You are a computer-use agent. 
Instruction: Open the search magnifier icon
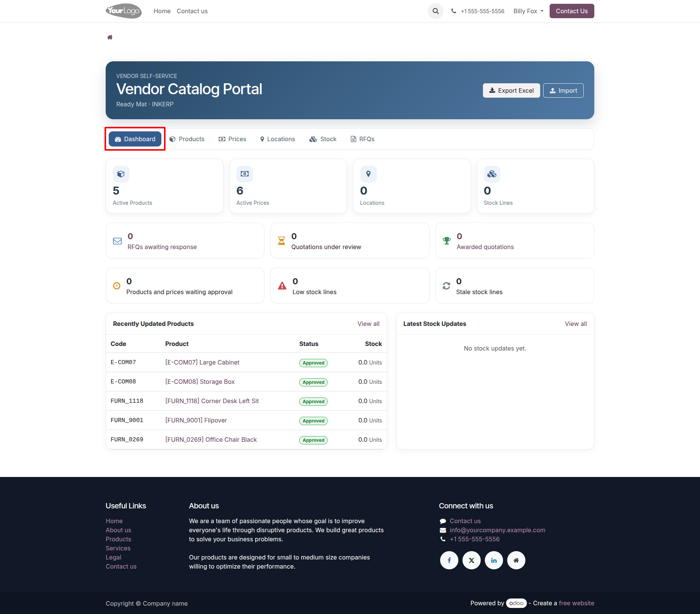pyautogui.click(x=436, y=11)
